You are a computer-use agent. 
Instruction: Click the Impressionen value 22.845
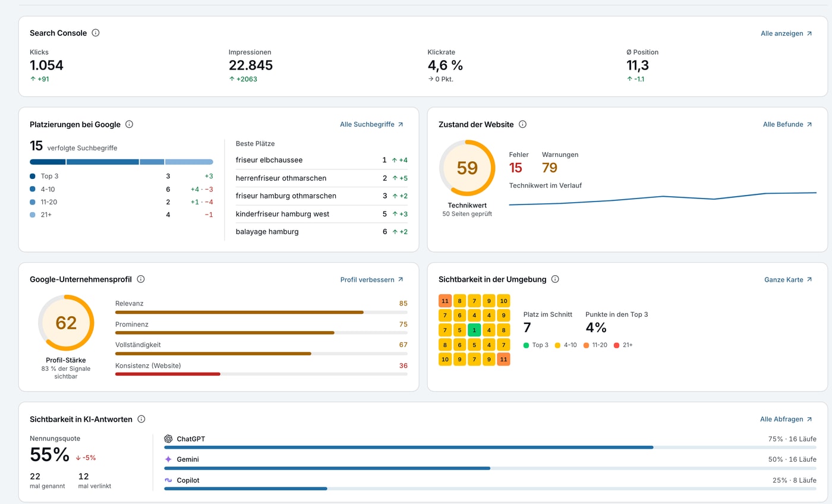[251, 65]
